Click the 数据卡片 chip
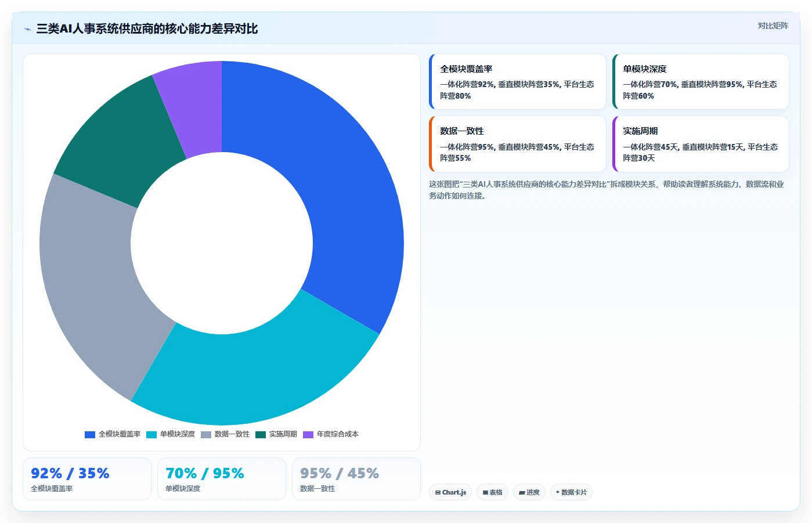 (x=571, y=492)
